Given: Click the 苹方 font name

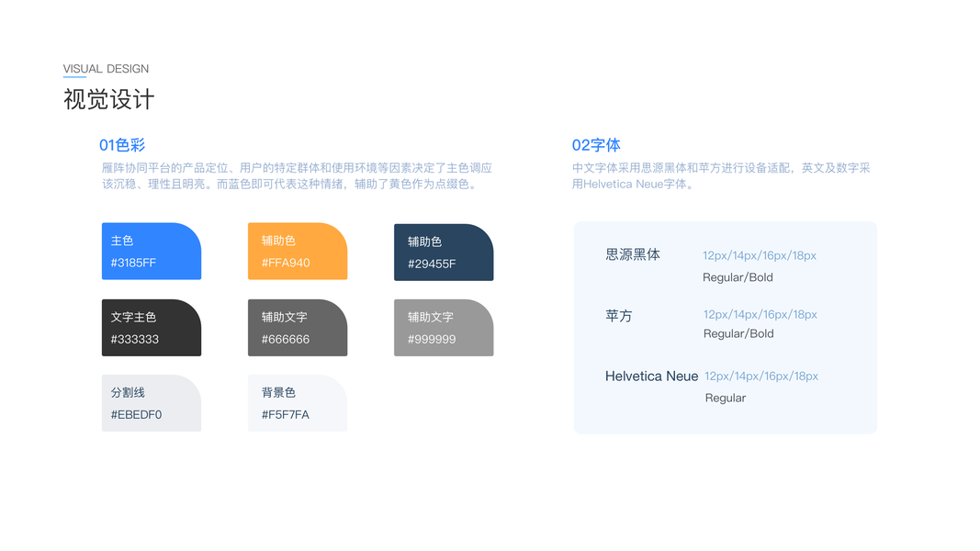Looking at the screenshot, I should pyautogui.click(x=619, y=316).
